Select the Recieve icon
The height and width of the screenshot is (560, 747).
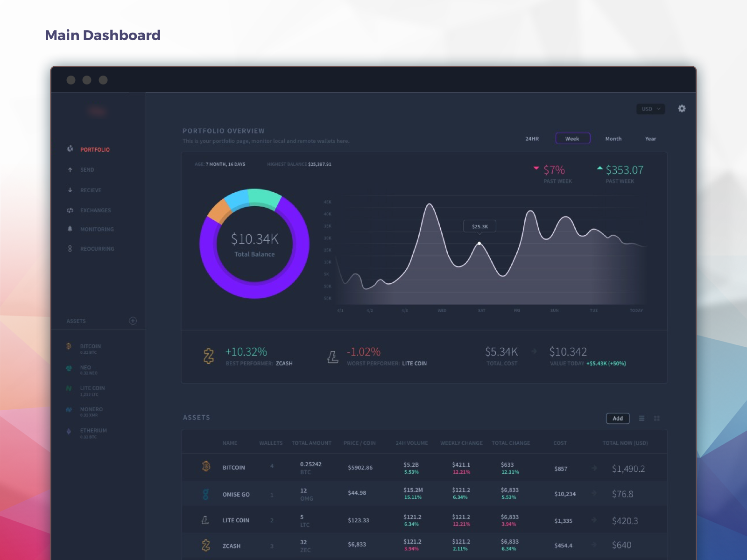(69, 190)
